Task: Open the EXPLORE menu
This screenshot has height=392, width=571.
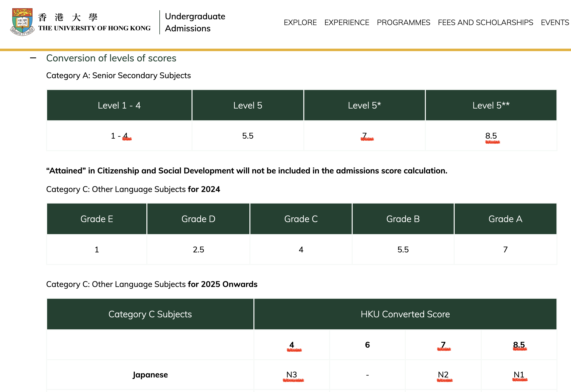Action: click(x=300, y=23)
